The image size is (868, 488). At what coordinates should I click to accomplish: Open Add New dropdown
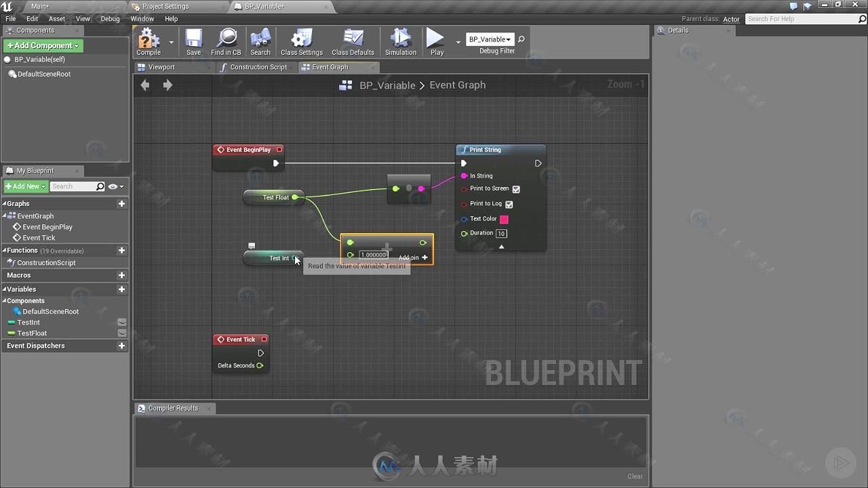coord(25,186)
